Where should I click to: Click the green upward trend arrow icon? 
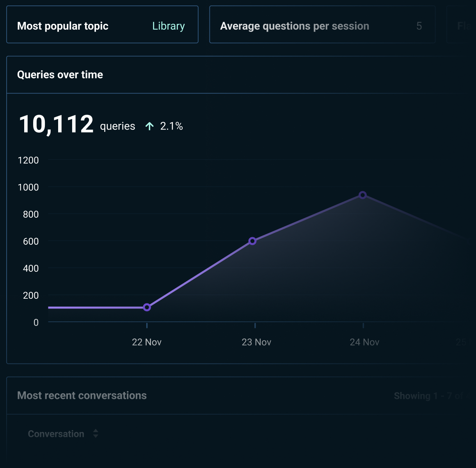pos(149,126)
